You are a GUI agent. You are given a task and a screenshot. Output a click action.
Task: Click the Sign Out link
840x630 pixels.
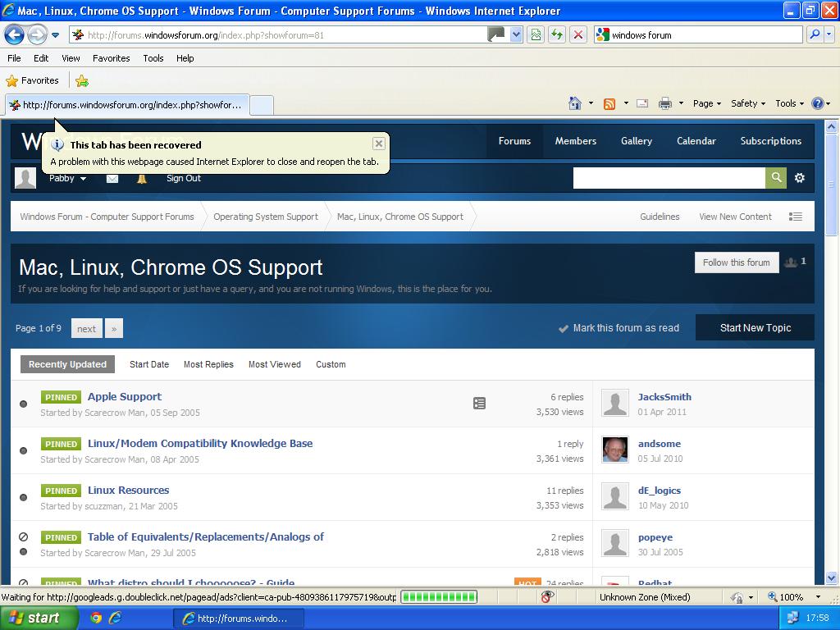click(x=183, y=178)
